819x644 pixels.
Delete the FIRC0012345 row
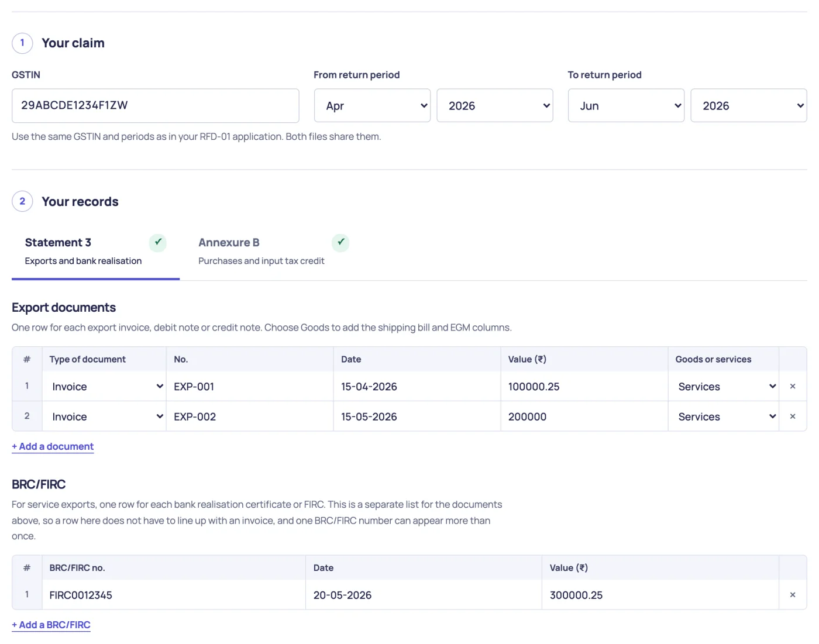793,595
